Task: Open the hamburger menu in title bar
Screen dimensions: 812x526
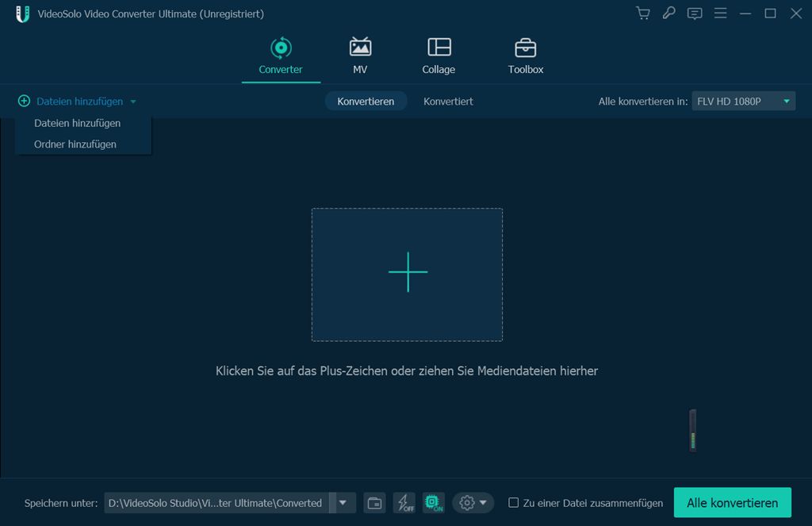Action: (x=720, y=13)
